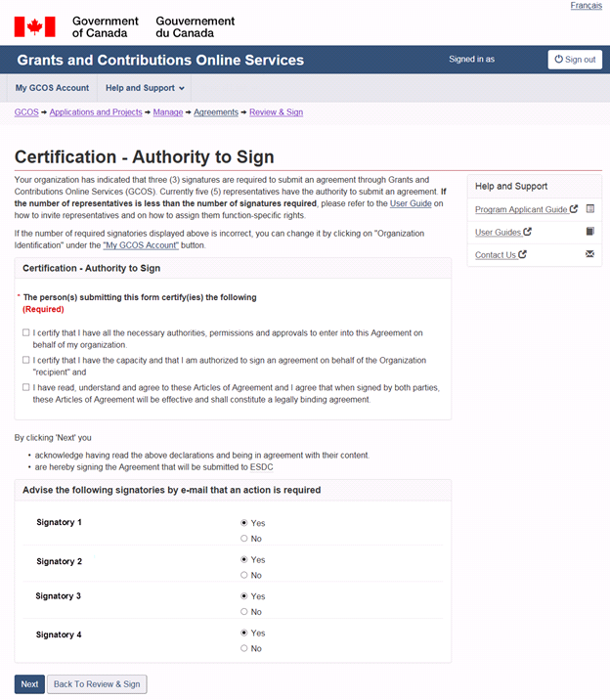Expand the Help and Support menu
This screenshot has height=700, width=610.
145,88
